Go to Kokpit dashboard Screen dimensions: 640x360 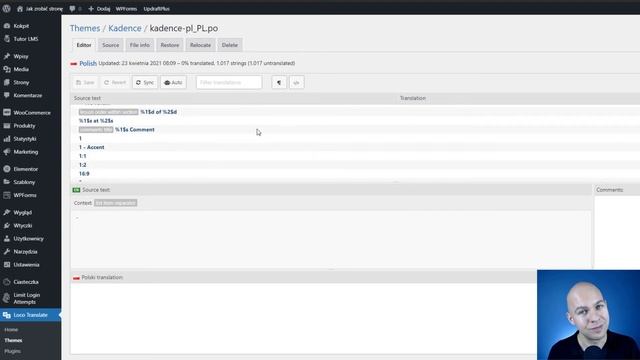coord(21,26)
